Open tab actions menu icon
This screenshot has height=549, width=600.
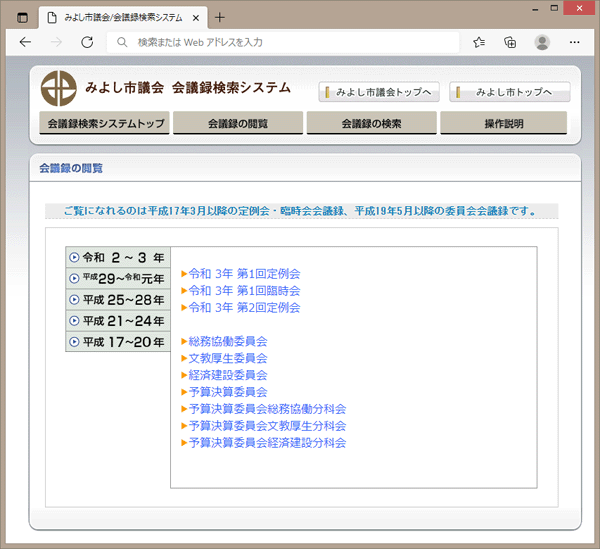(23, 18)
